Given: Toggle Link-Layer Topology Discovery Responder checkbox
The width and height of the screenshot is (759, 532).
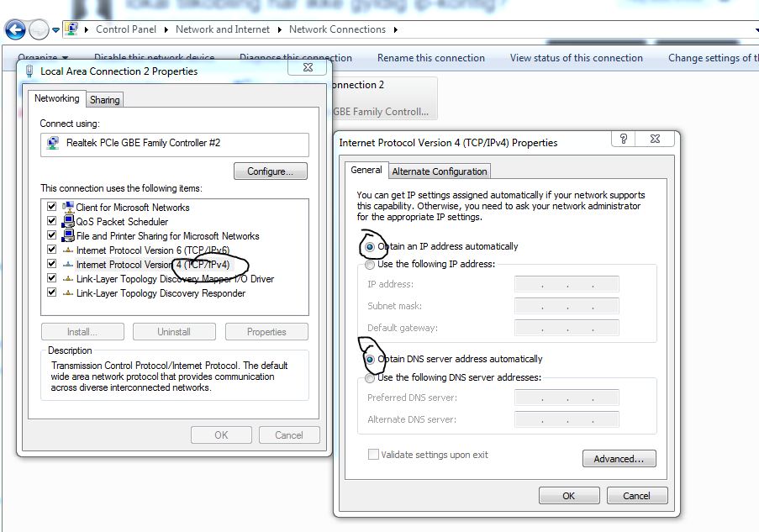Looking at the screenshot, I should (52, 292).
